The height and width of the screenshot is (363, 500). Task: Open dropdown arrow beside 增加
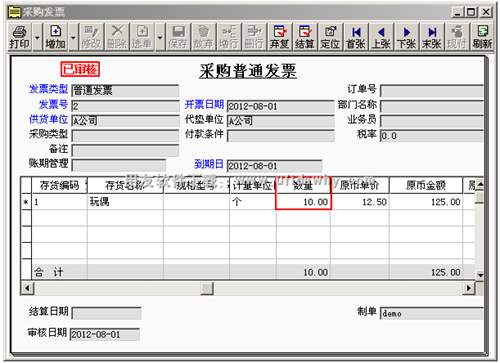click(x=73, y=37)
